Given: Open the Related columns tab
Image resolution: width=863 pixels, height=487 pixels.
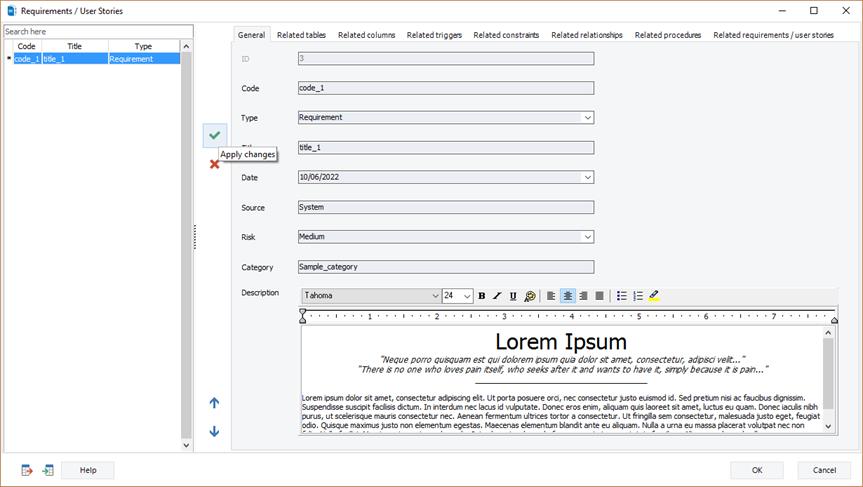Looking at the screenshot, I should tap(367, 35).
